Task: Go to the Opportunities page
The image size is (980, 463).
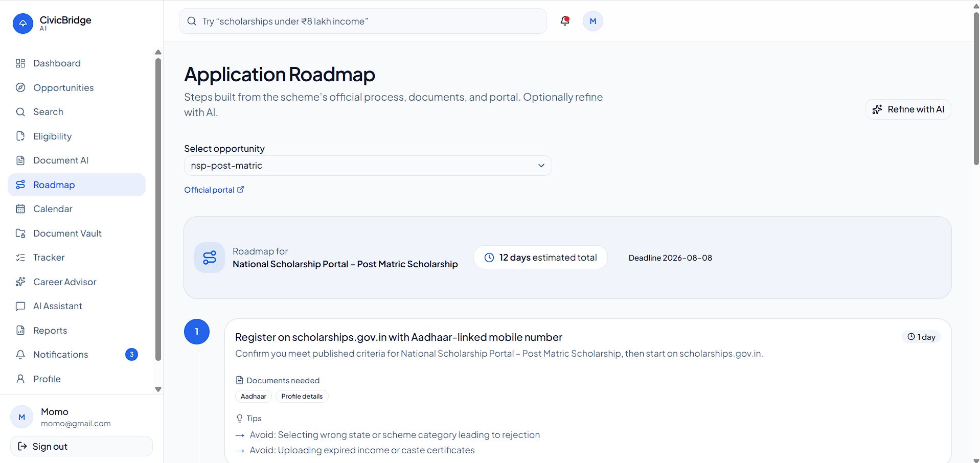Action: coord(77,87)
